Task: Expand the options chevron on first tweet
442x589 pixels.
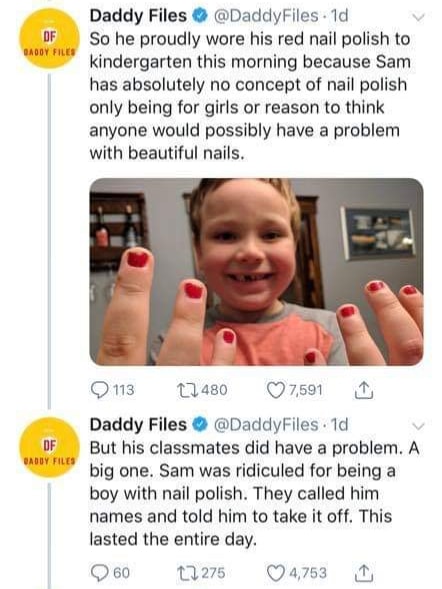Action: pos(418,17)
